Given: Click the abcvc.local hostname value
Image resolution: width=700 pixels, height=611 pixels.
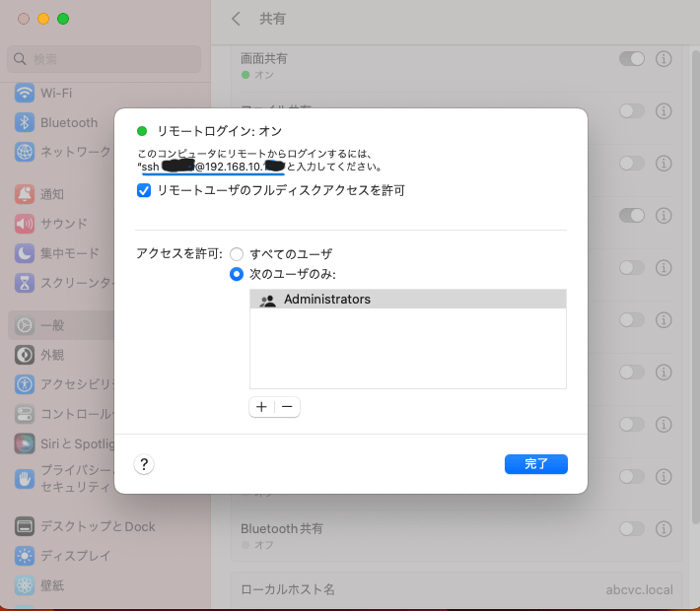Looking at the screenshot, I should click(x=639, y=590).
